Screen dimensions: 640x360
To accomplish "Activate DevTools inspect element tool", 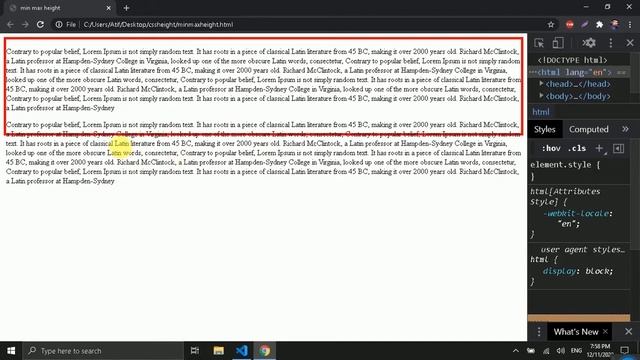I will click(x=539, y=43).
